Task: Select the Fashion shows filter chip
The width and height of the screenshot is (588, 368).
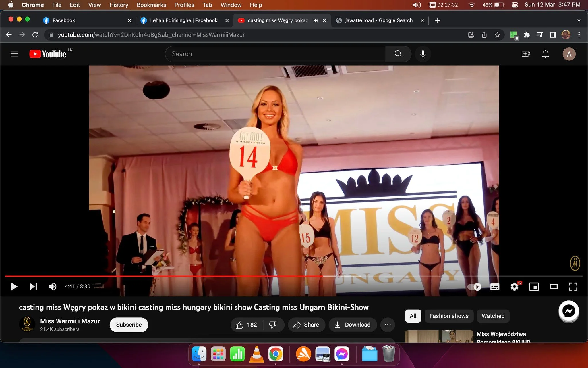Action: point(449,316)
